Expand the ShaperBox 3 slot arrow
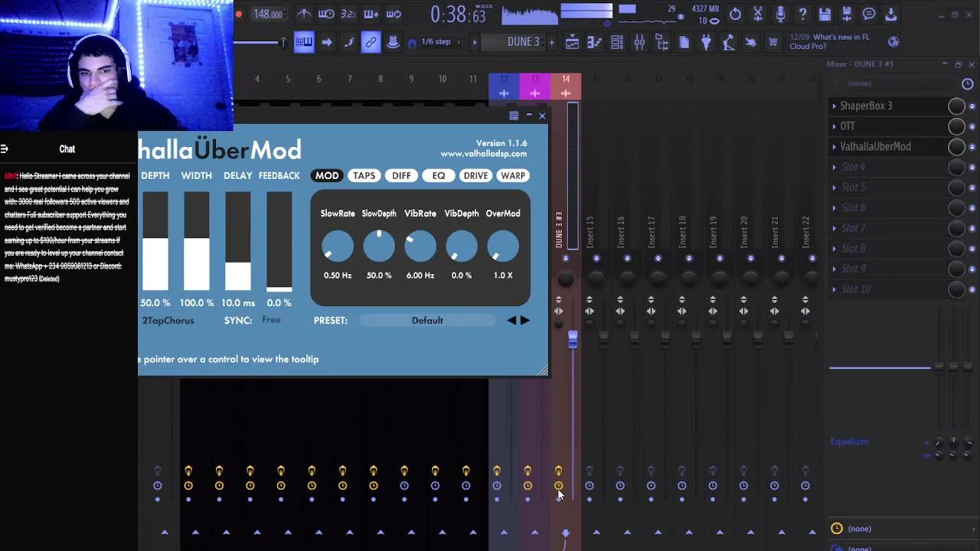 click(x=835, y=106)
